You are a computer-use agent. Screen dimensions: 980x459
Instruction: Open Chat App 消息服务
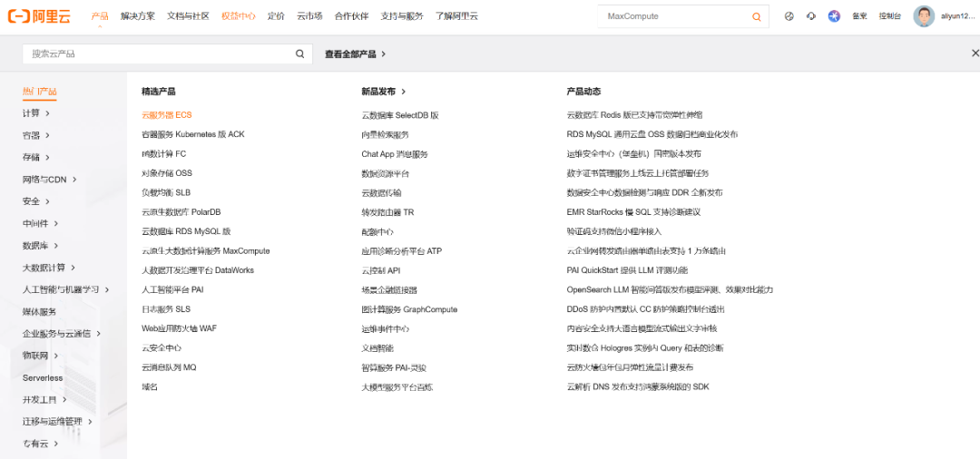tap(395, 153)
